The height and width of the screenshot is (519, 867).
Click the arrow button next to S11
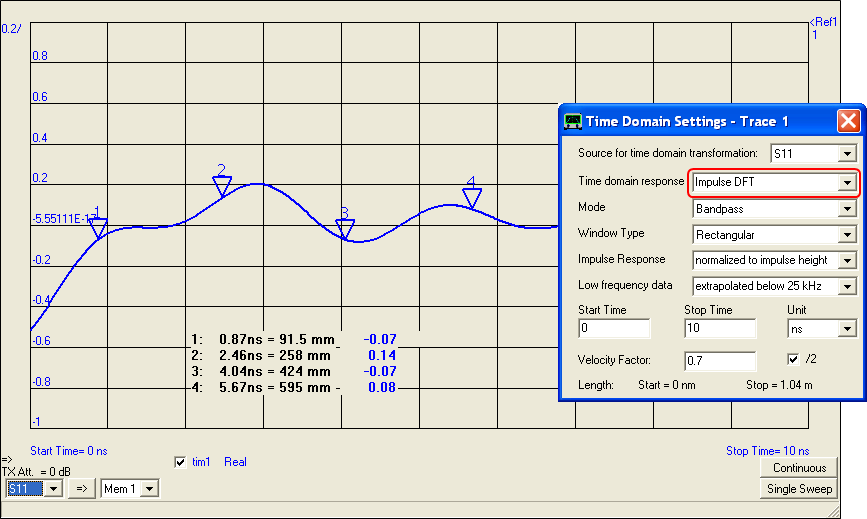tap(82, 488)
